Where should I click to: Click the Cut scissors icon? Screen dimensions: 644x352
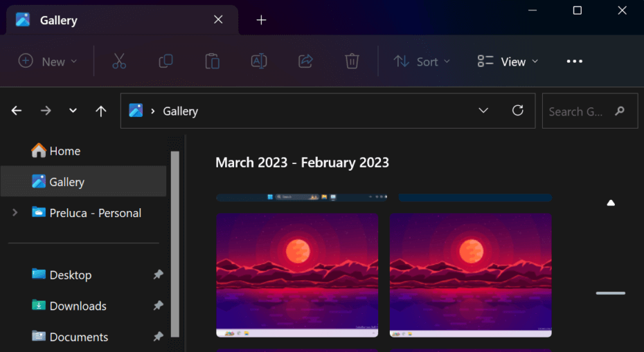tap(119, 62)
